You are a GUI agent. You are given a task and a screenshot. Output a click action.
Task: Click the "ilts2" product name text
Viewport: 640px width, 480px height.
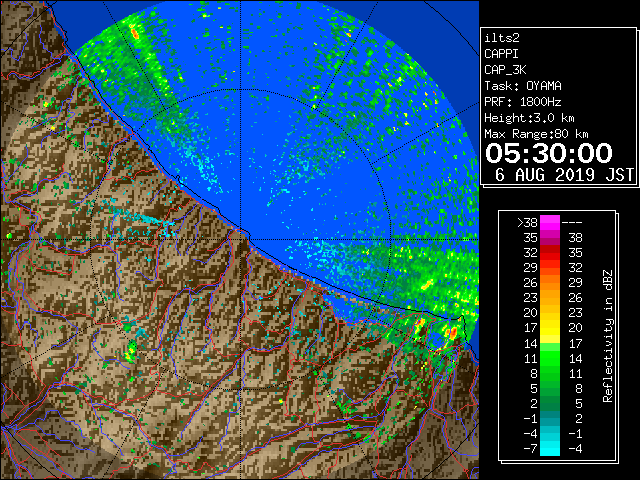pyautogui.click(x=502, y=38)
